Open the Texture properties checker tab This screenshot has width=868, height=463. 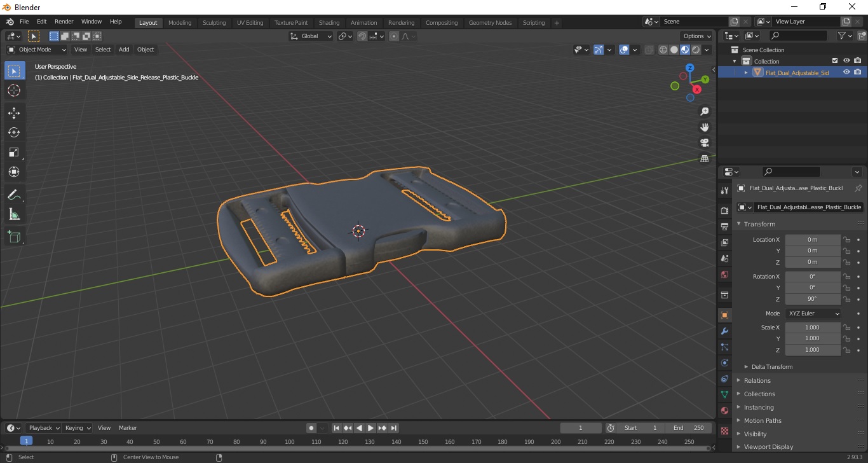coord(724,431)
